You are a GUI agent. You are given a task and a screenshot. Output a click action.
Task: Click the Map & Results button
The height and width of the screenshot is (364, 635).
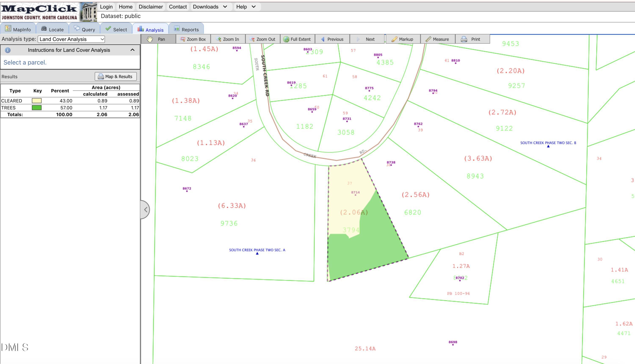[116, 76]
